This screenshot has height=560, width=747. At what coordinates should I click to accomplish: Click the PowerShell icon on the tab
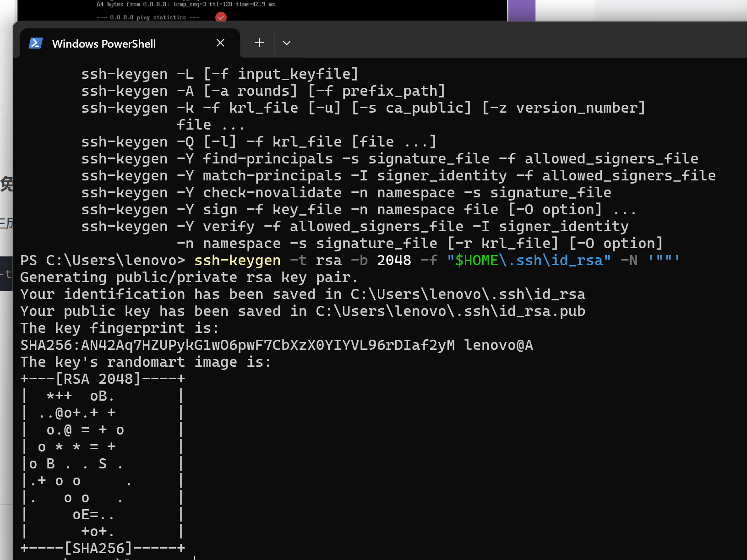click(x=36, y=43)
